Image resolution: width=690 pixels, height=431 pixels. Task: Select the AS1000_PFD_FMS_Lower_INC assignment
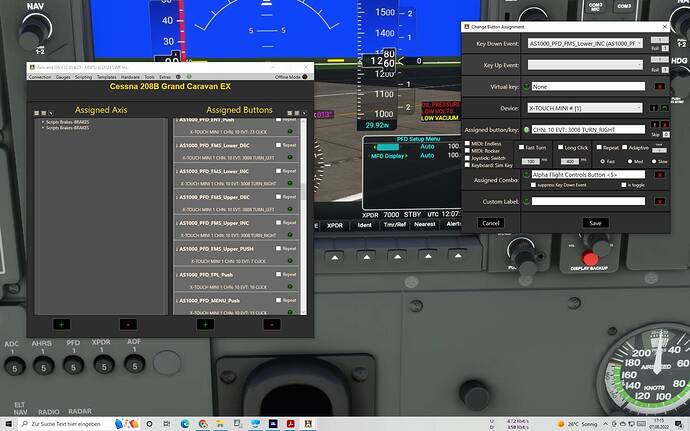pyautogui.click(x=236, y=177)
